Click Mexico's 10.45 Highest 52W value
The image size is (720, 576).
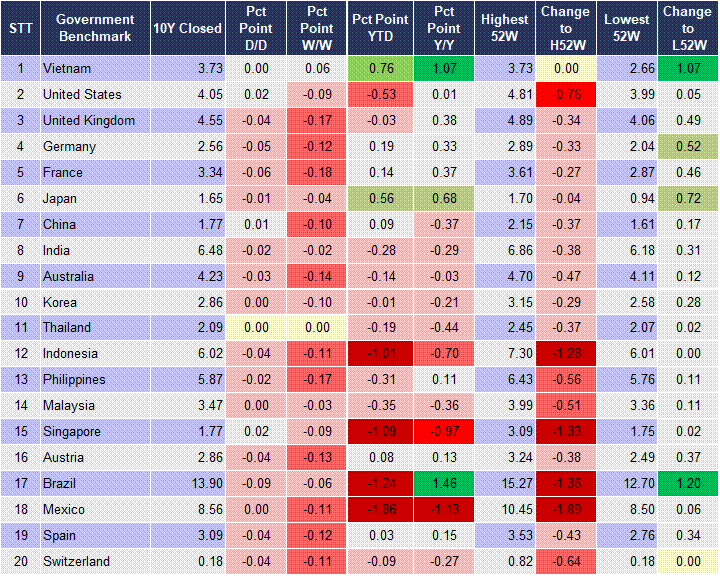point(504,510)
